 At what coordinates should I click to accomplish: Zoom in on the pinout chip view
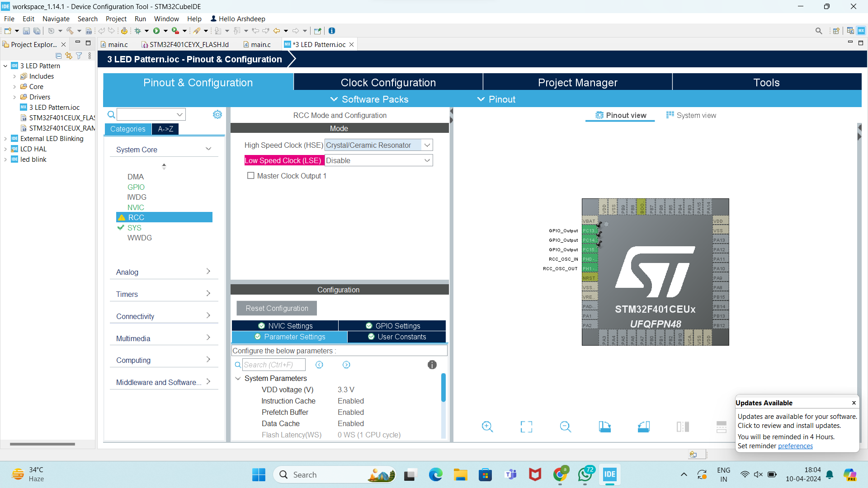tap(487, 427)
